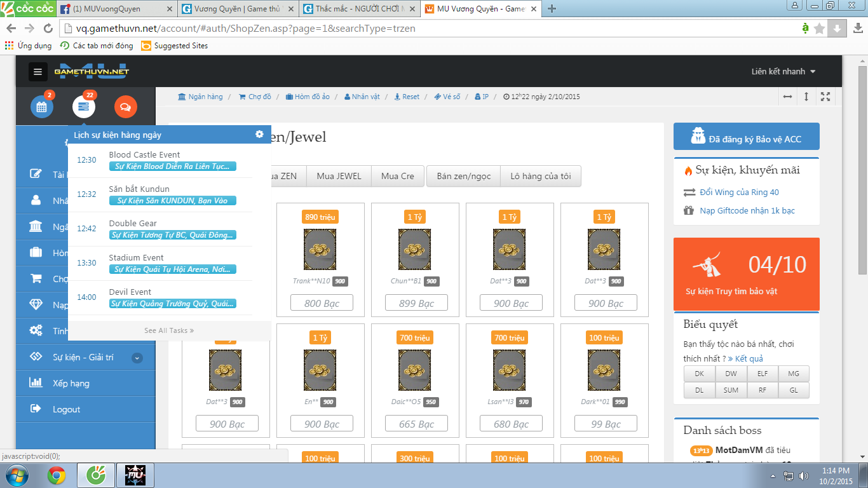Open the Đổi Wing của Ring 40 link
This screenshot has width=868, height=488.
739,192
